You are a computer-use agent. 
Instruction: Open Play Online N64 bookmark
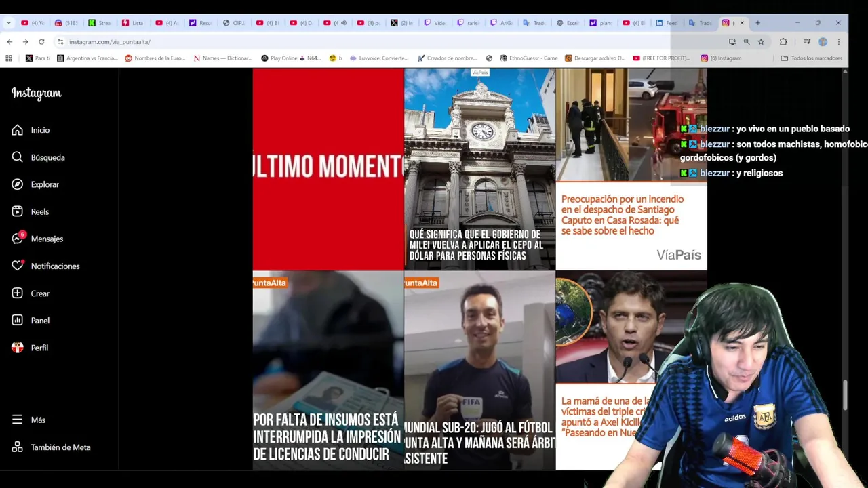[291, 58]
